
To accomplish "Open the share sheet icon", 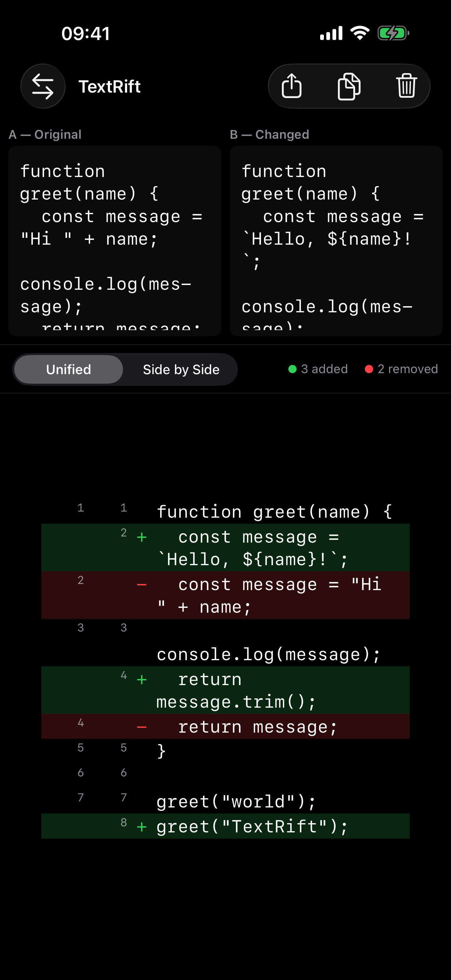I will tap(292, 86).
